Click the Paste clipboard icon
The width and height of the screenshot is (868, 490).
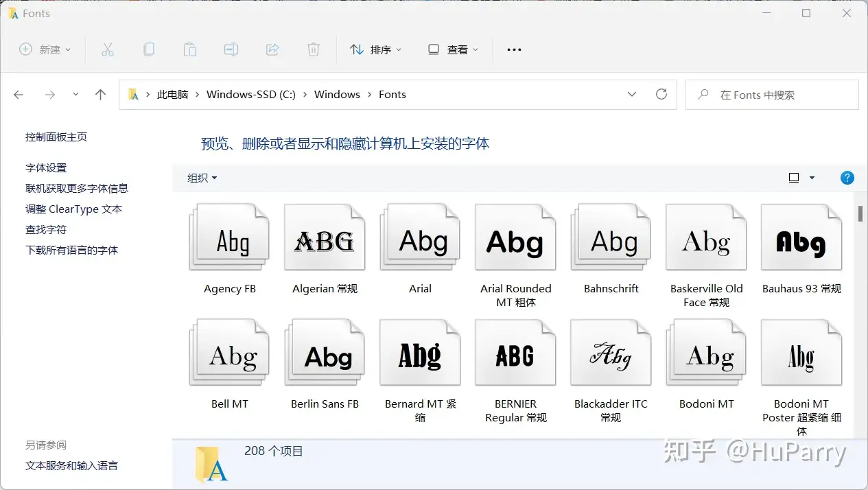(189, 49)
